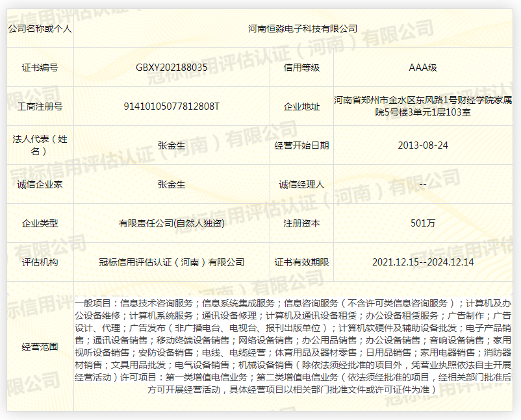Click the company address text in 企业地址 row
Screen dimensions: 521x420
point(423,106)
